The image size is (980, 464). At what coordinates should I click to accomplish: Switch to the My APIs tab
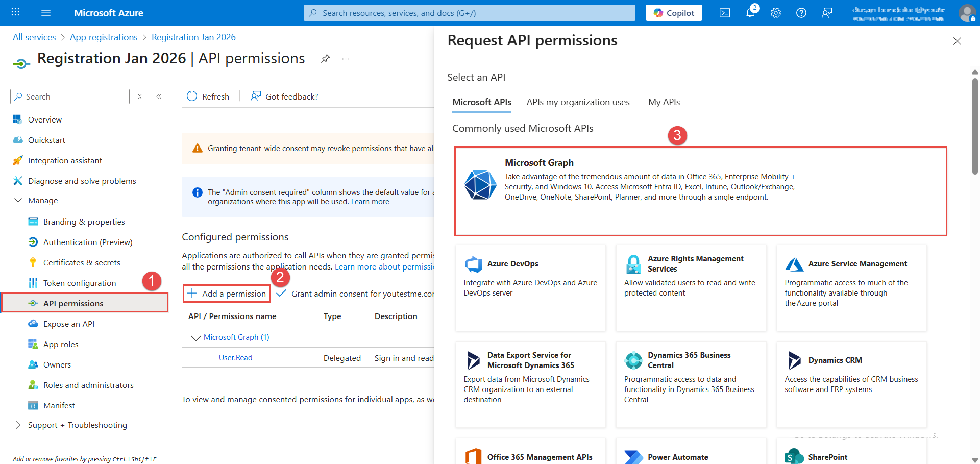click(664, 102)
